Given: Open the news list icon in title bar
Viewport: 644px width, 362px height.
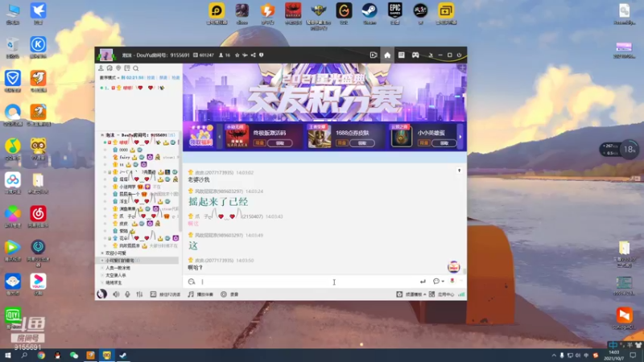Looking at the screenshot, I should (x=401, y=55).
